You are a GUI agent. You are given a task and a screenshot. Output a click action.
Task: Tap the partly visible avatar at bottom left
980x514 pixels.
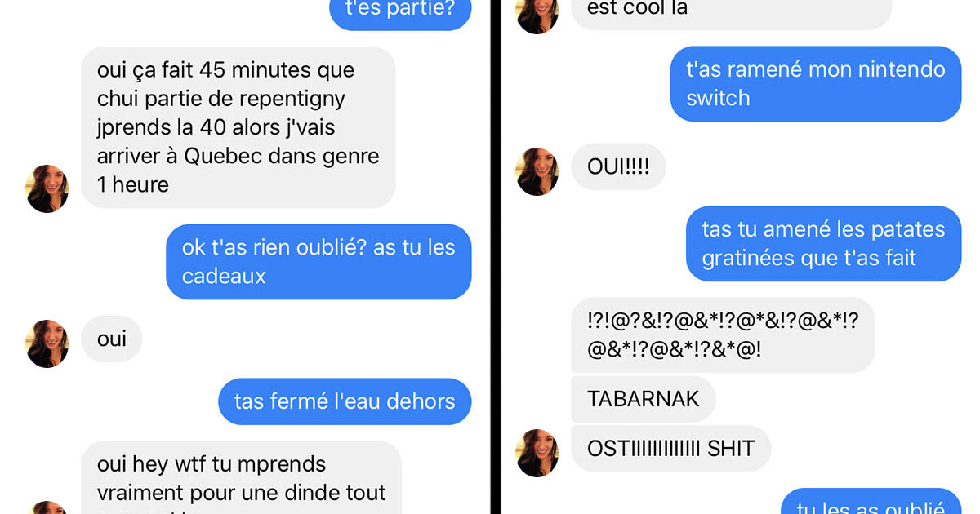pyautogui.click(x=47, y=507)
